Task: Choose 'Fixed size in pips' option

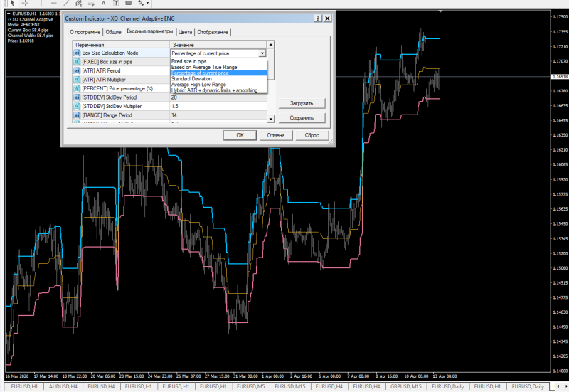Action: point(219,61)
